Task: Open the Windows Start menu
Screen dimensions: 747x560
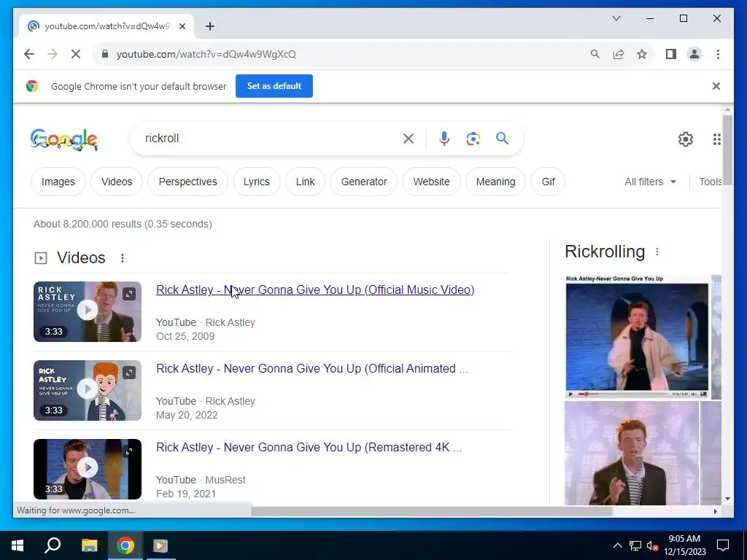Action: point(18,545)
